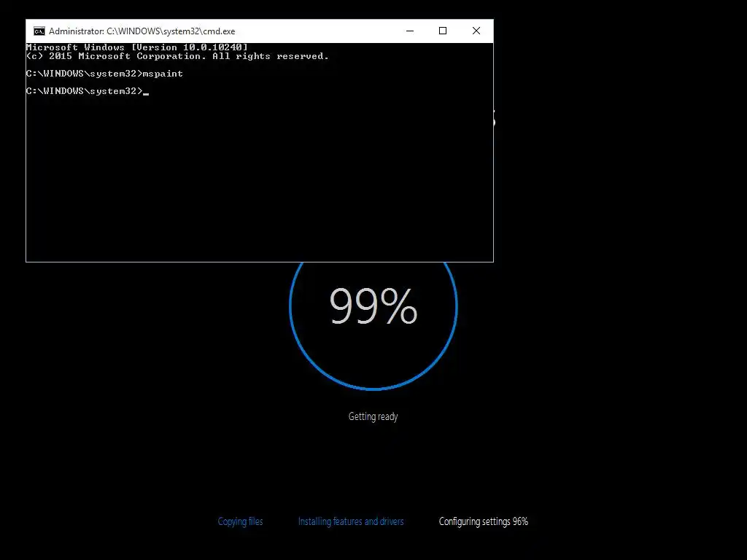Close the Administrator cmd.exe window
The image size is (747, 560).
476,31
